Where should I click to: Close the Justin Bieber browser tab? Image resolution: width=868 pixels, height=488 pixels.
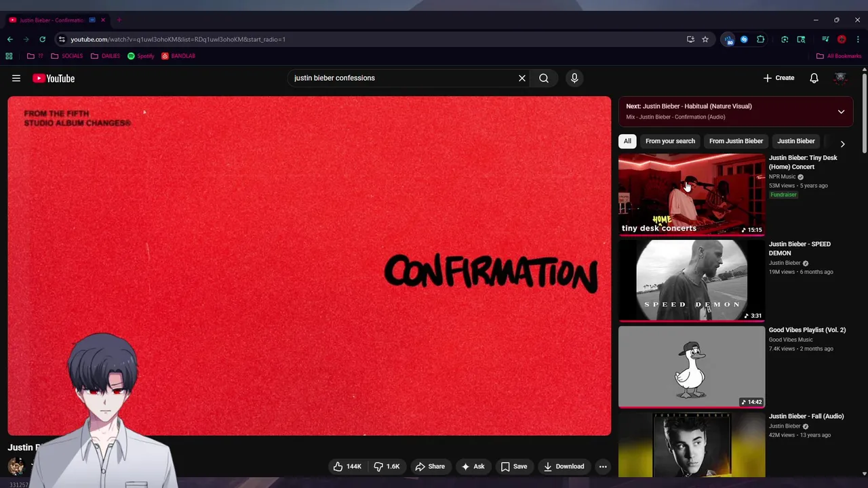tap(103, 20)
